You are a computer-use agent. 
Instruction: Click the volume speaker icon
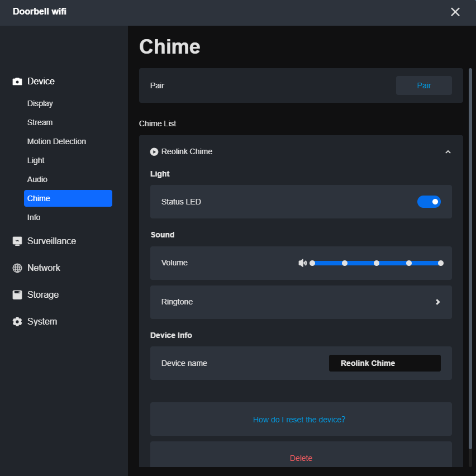click(x=303, y=263)
